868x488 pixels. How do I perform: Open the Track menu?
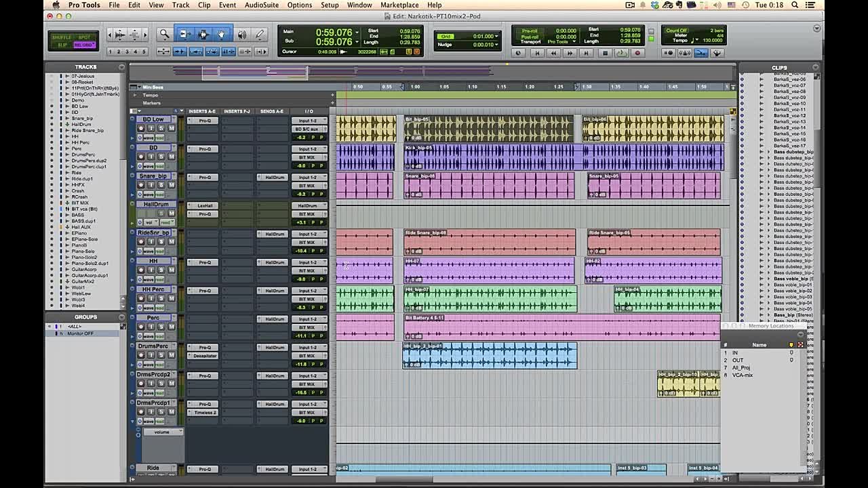(181, 5)
